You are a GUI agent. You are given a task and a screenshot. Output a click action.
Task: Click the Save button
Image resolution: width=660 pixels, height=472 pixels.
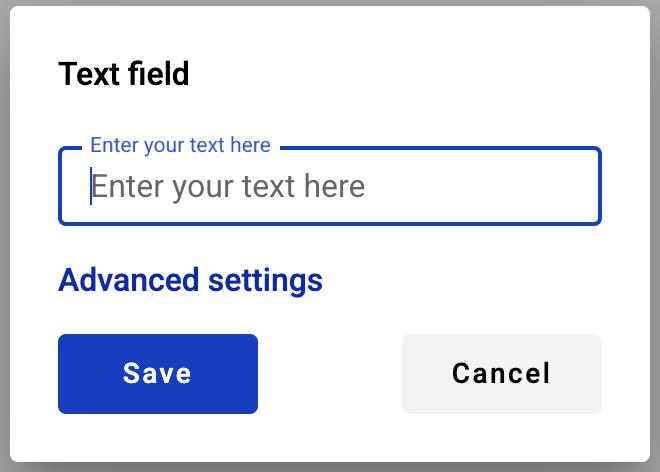point(158,374)
